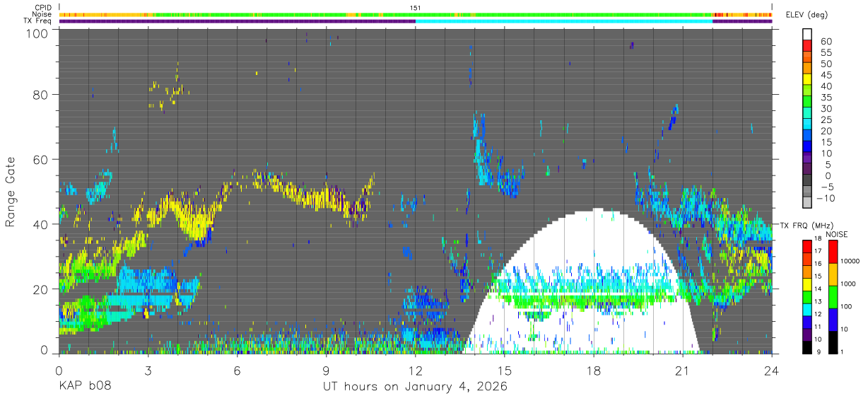
Task: Pick the green NOISE colorbar segment
Action: tap(833, 296)
